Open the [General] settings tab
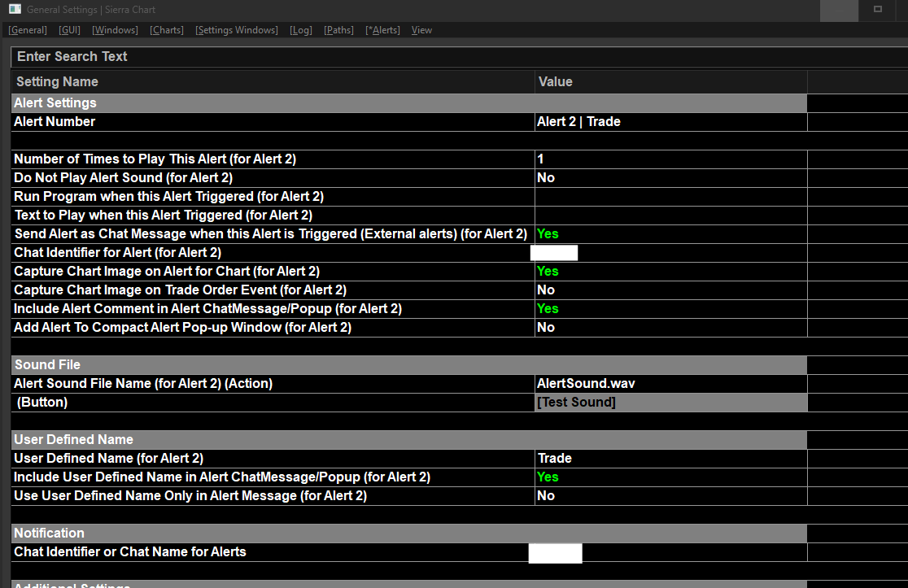The width and height of the screenshot is (908, 588). point(27,30)
